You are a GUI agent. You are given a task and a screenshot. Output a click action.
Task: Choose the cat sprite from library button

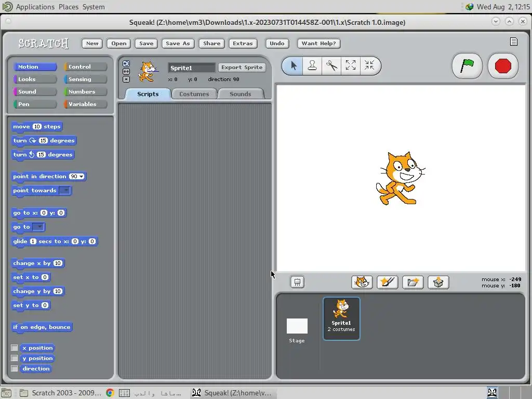pyautogui.click(x=362, y=282)
